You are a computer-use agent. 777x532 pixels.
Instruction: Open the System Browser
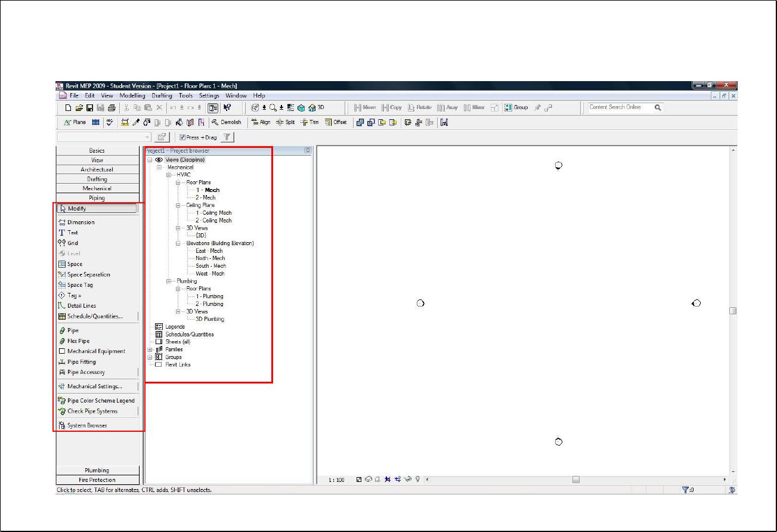point(86,426)
